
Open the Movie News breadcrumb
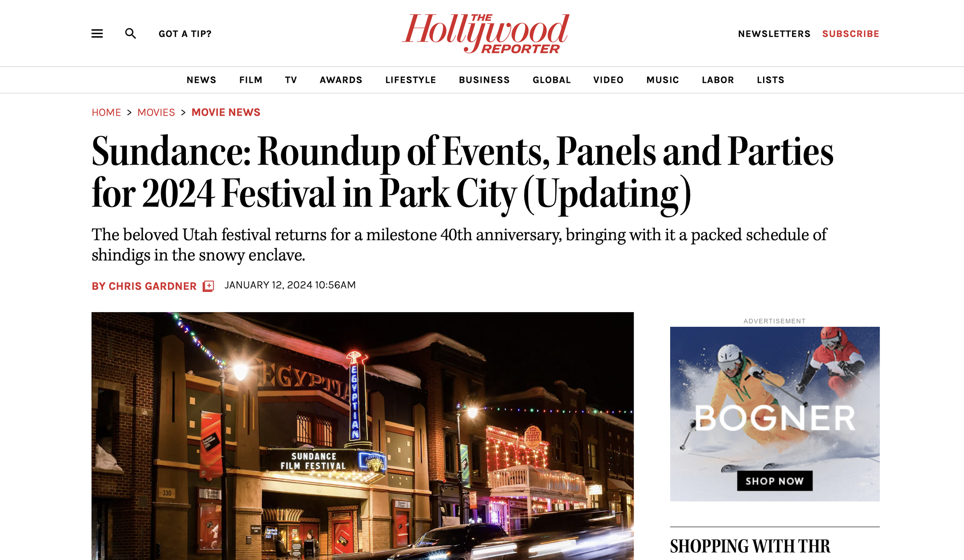(226, 113)
